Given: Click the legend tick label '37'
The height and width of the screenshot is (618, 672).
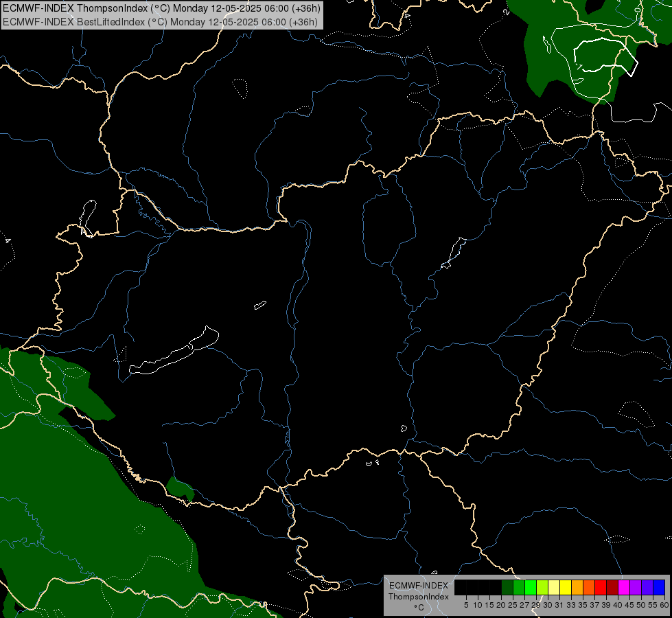Looking at the screenshot, I should pyautogui.click(x=594, y=605).
